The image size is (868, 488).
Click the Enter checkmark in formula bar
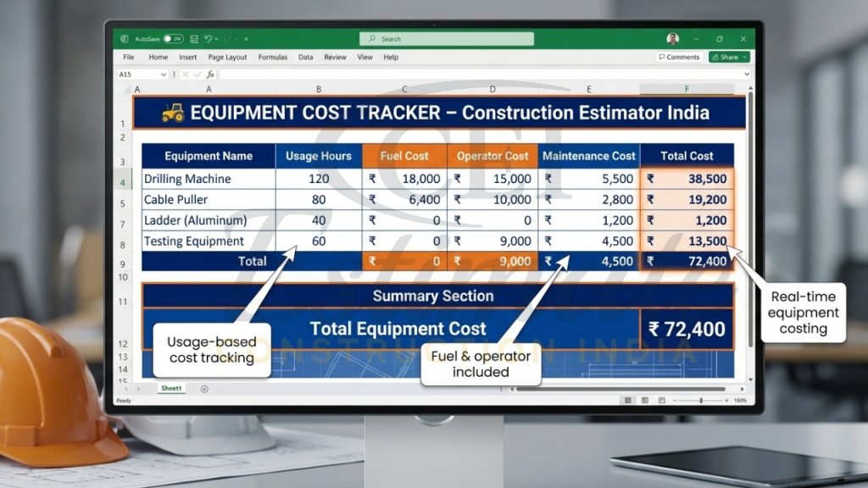click(x=198, y=75)
